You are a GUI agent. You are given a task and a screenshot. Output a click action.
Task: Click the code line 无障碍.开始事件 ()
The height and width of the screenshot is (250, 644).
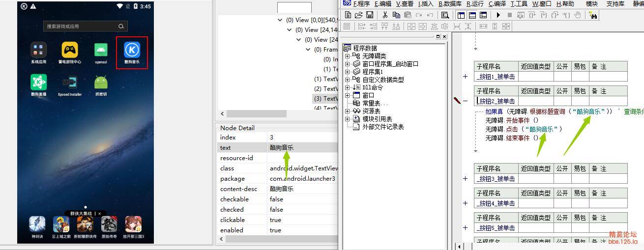(512, 120)
